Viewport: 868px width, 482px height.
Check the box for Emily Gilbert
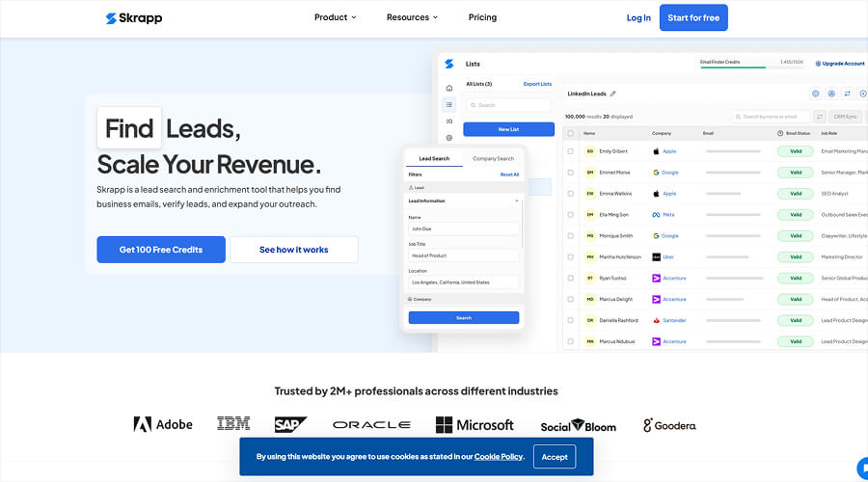pos(570,151)
